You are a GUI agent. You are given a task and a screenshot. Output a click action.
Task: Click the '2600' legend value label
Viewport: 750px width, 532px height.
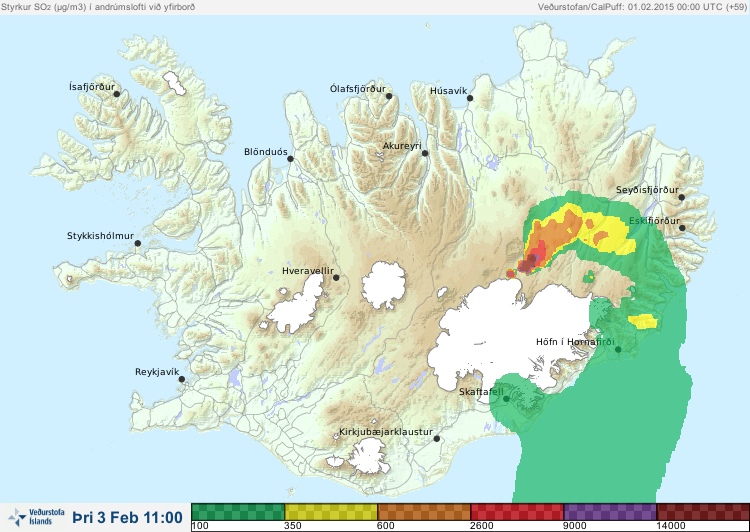tap(484, 526)
